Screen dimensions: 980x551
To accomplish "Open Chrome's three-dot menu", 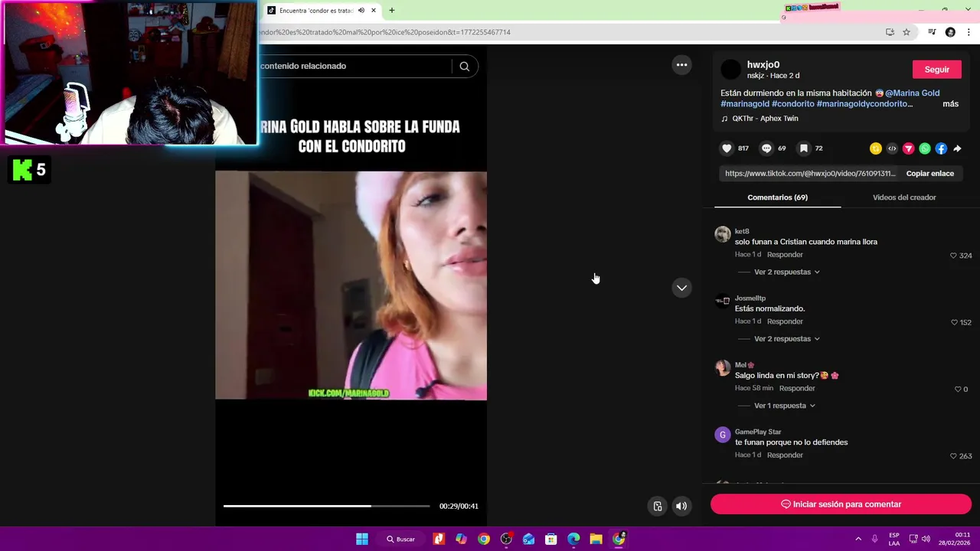I will pos(969,32).
